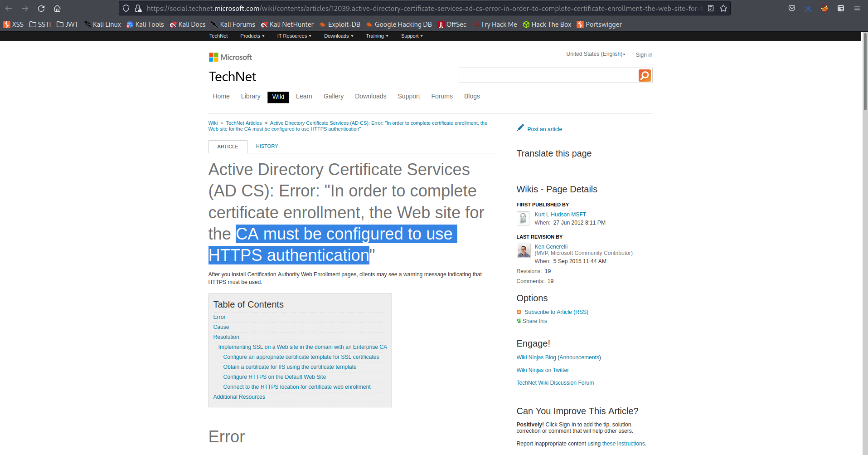Screen dimensions: 868x455
Task: Open the SSTI bookmark folder
Action: click(x=40, y=24)
